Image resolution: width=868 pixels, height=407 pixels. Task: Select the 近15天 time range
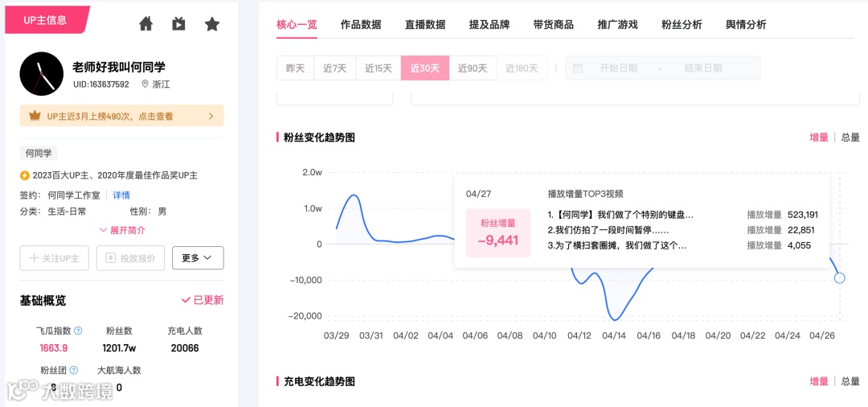[379, 68]
